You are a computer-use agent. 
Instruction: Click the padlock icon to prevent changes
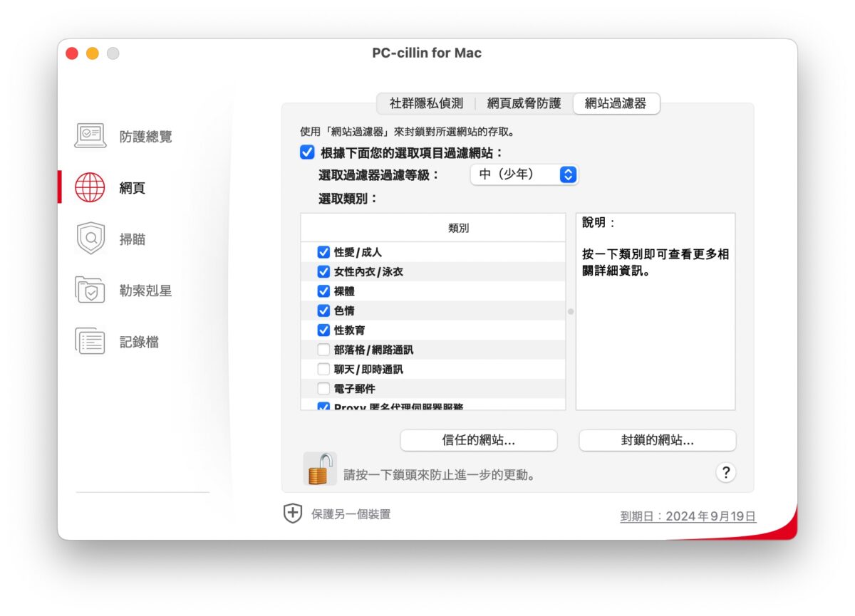320,469
